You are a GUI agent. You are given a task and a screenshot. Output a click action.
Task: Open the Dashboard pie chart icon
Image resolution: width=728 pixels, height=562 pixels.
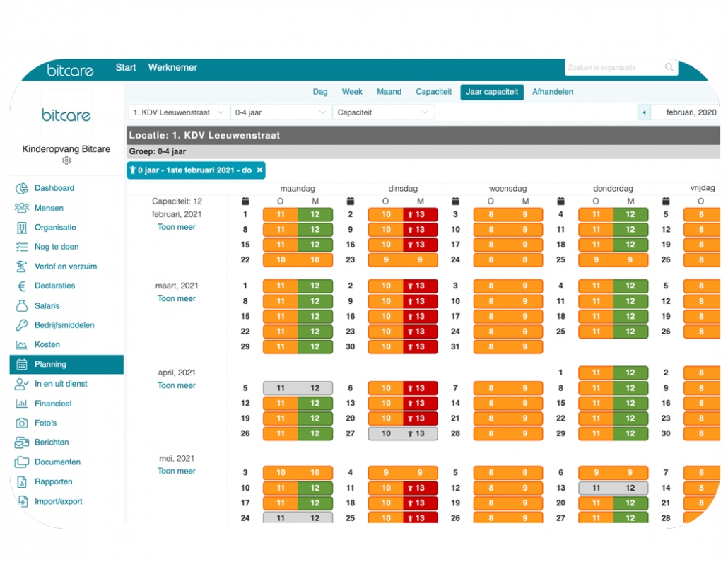(x=21, y=188)
